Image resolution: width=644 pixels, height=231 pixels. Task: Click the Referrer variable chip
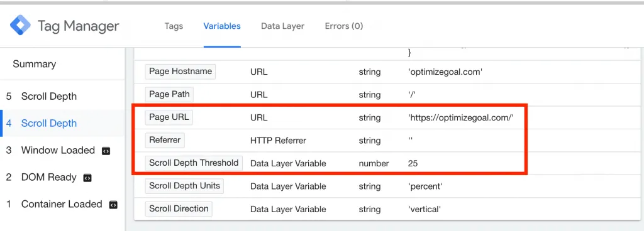click(x=165, y=140)
